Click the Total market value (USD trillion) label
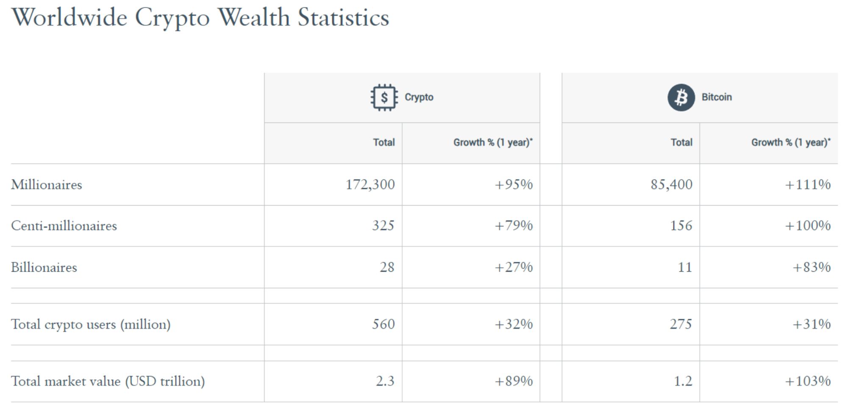The width and height of the screenshot is (868, 409). 108,381
